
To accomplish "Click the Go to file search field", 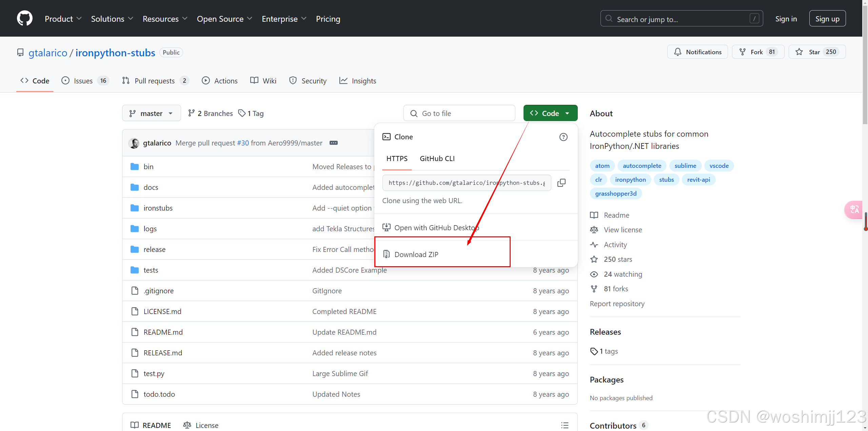I will tap(459, 113).
